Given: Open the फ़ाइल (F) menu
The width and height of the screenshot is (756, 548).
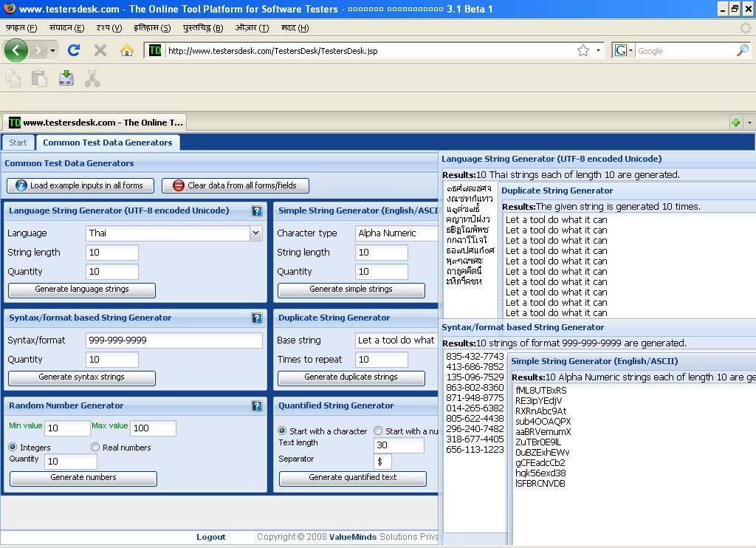Looking at the screenshot, I should click(21, 28).
